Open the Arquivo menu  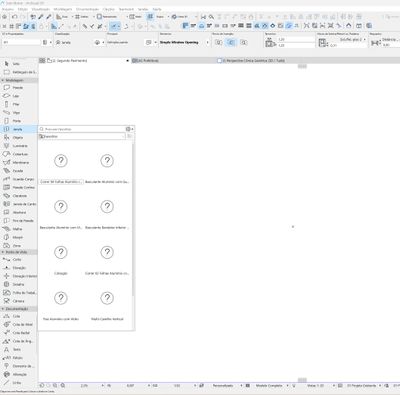point(7,9)
